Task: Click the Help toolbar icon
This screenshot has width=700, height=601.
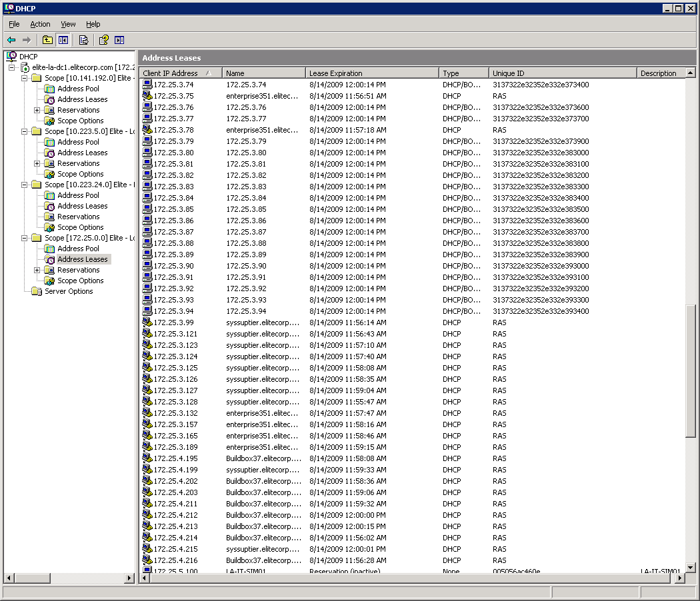Action: coord(102,40)
